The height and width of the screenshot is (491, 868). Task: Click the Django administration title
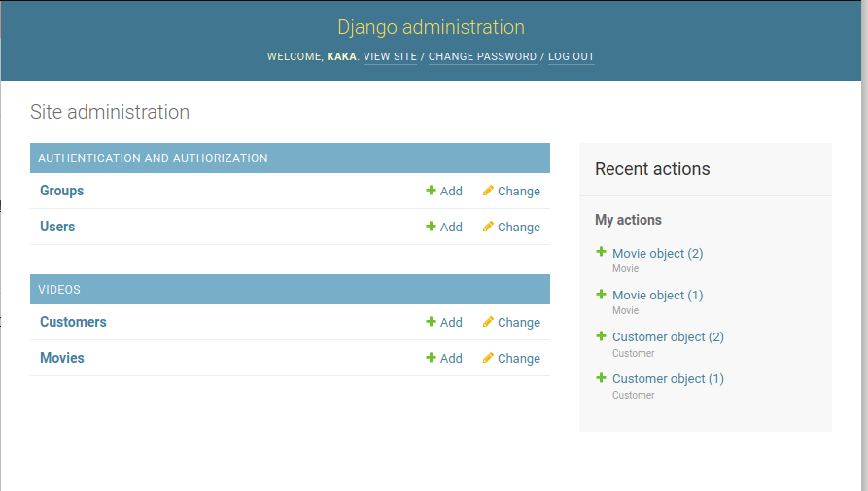(x=431, y=27)
